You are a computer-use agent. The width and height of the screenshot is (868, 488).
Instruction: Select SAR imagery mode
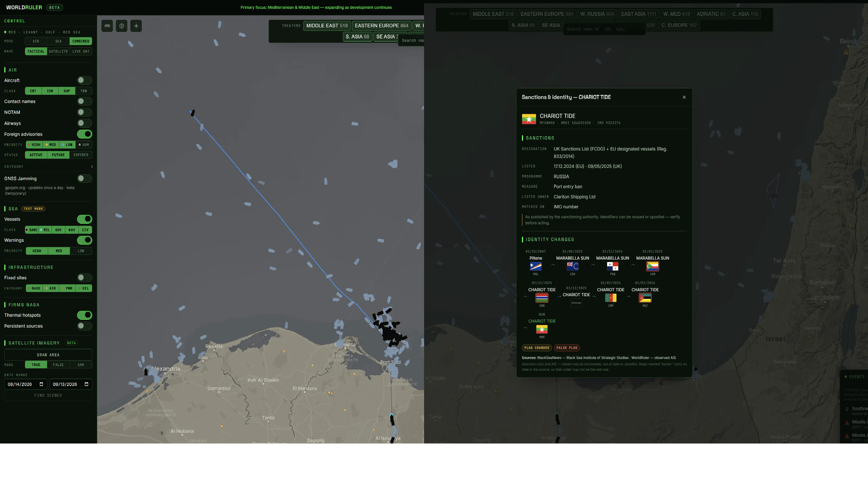point(81,365)
